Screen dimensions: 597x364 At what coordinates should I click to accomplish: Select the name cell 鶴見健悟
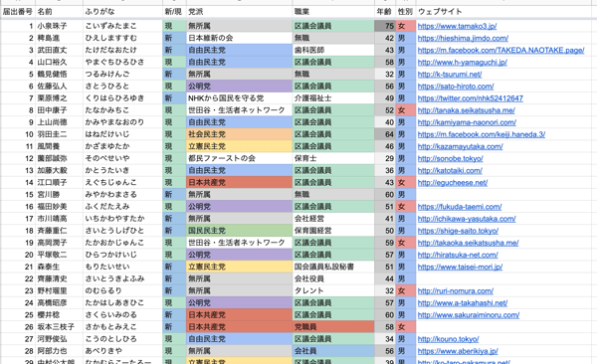click(60, 75)
